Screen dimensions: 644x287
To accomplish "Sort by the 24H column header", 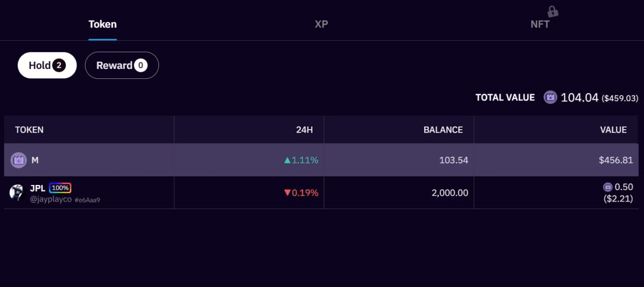I will [x=304, y=130].
